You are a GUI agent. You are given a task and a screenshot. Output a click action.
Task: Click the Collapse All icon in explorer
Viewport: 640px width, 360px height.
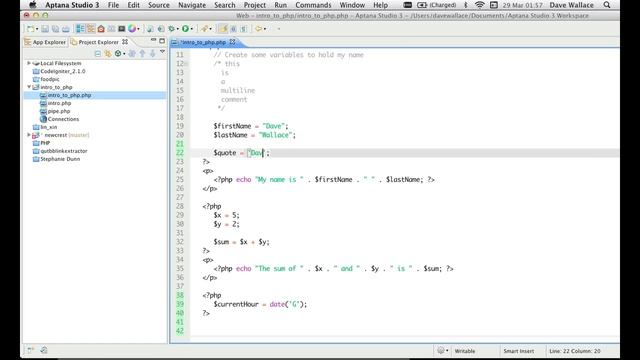pyautogui.click(x=98, y=53)
